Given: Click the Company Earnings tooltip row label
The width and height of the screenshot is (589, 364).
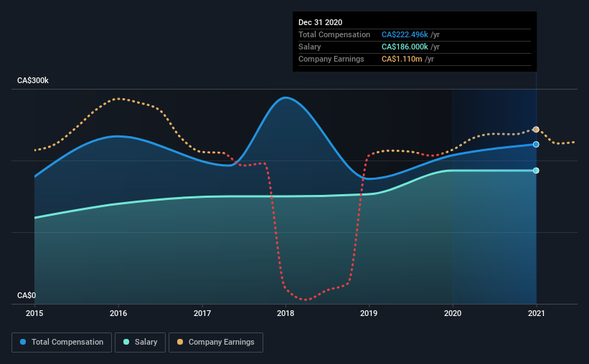Looking at the screenshot, I should [331, 59].
